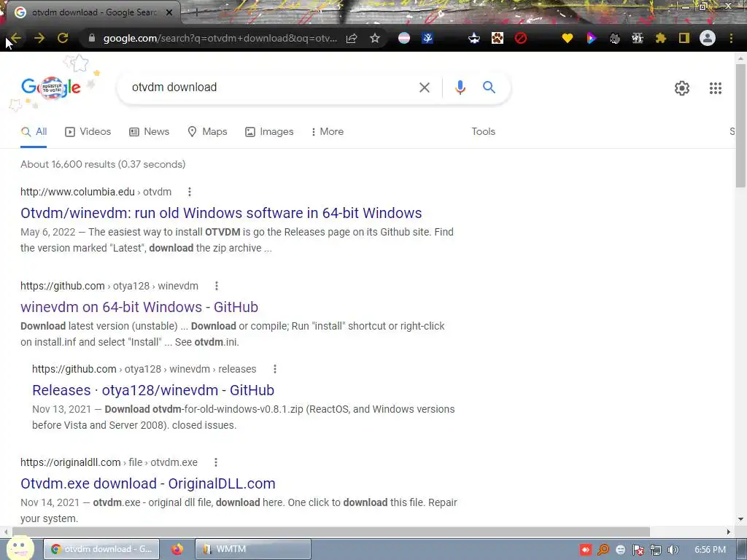Click the scroll down arrow
Image resolution: width=747 pixels, height=560 pixels.
click(740, 519)
